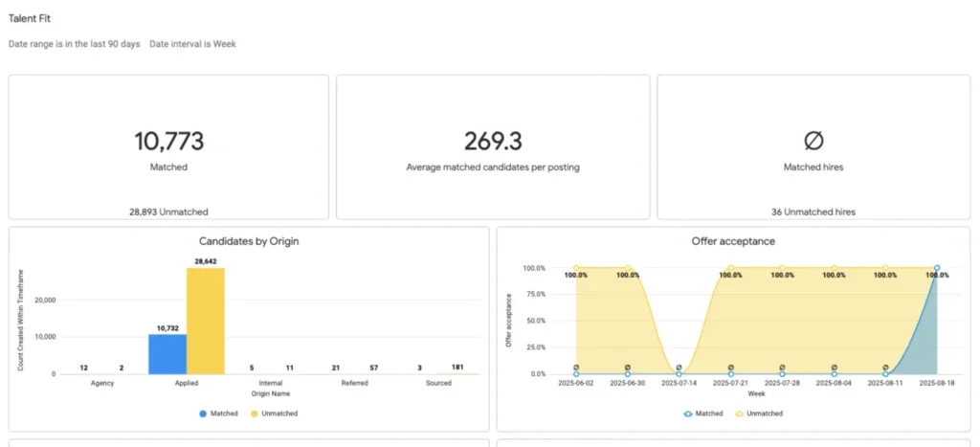Select the 100% Unmatched point at 2025-06-02
The height and width of the screenshot is (447, 980).
coord(576,268)
